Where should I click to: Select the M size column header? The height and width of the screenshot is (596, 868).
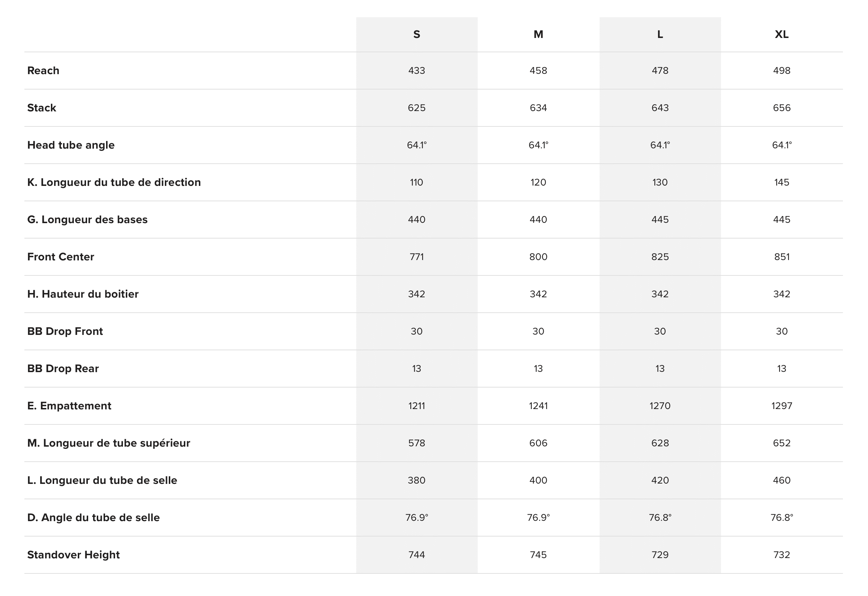[x=538, y=34]
